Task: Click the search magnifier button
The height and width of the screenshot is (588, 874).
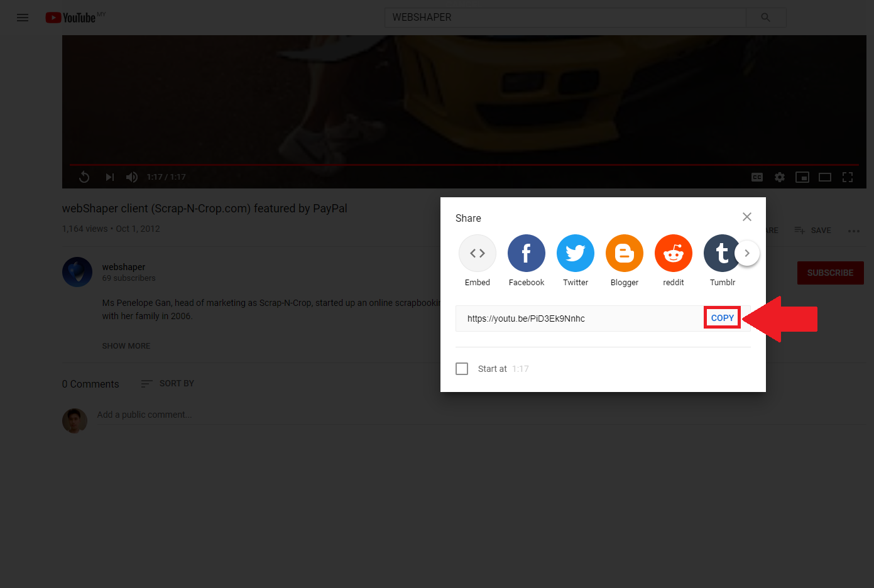Action: point(765,18)
